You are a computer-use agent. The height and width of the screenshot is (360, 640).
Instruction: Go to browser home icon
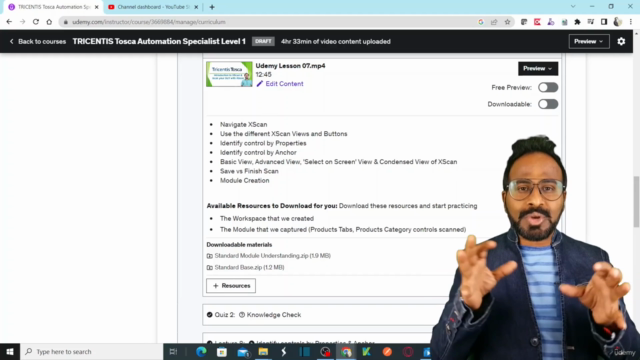pyautogui.click(x=49, y=22)
